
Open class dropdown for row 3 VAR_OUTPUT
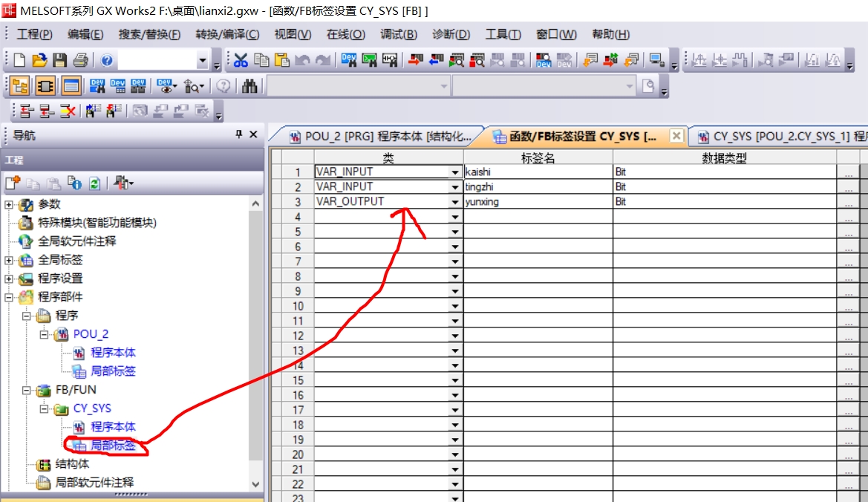coord(455,202)
